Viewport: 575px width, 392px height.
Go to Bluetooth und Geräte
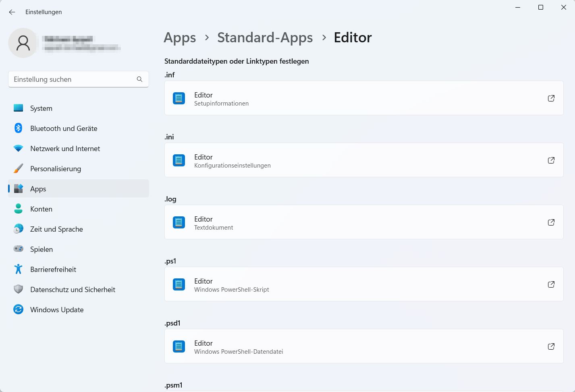pos(64,129)
